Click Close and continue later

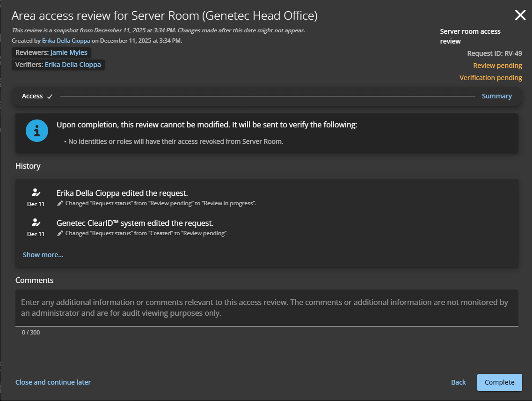53,382
